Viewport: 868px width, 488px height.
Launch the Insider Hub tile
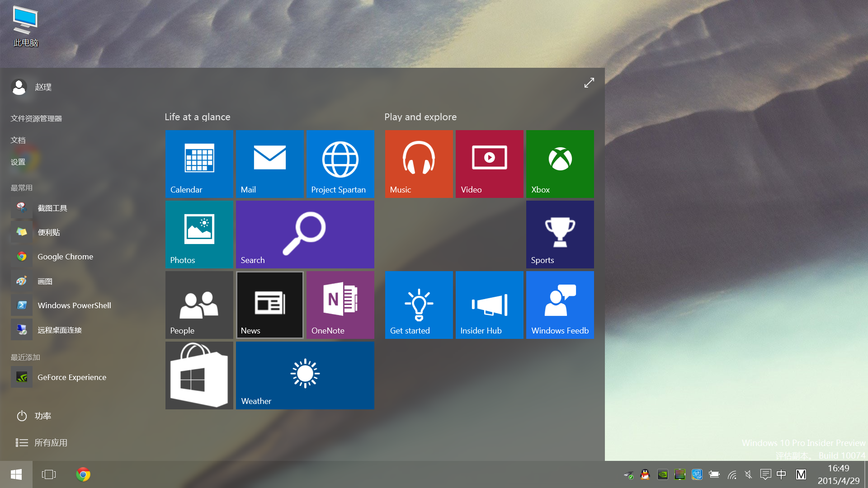pos(489,305)
